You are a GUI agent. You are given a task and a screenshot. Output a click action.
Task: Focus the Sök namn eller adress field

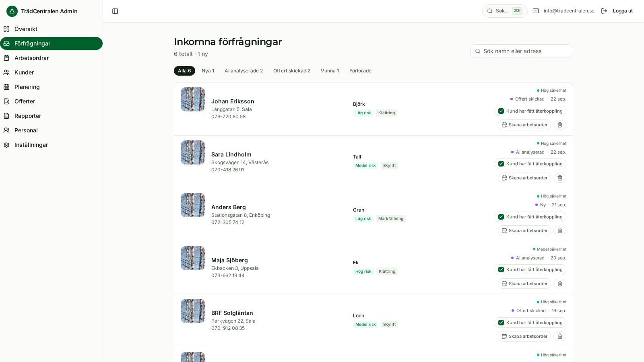coord(522,51)
